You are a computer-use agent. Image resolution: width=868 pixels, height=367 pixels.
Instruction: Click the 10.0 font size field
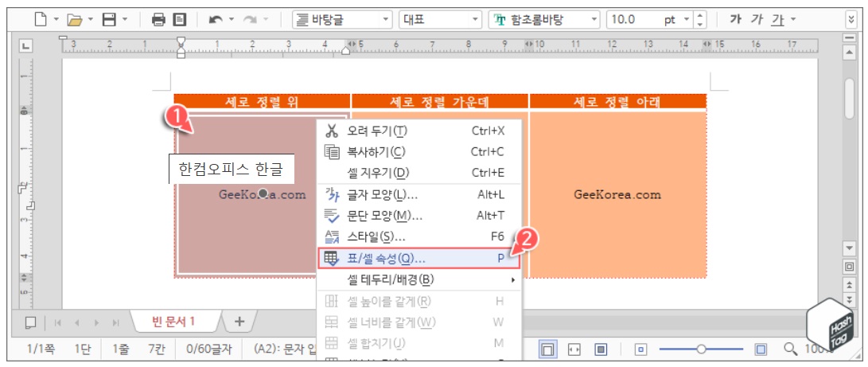click(634, 20)
